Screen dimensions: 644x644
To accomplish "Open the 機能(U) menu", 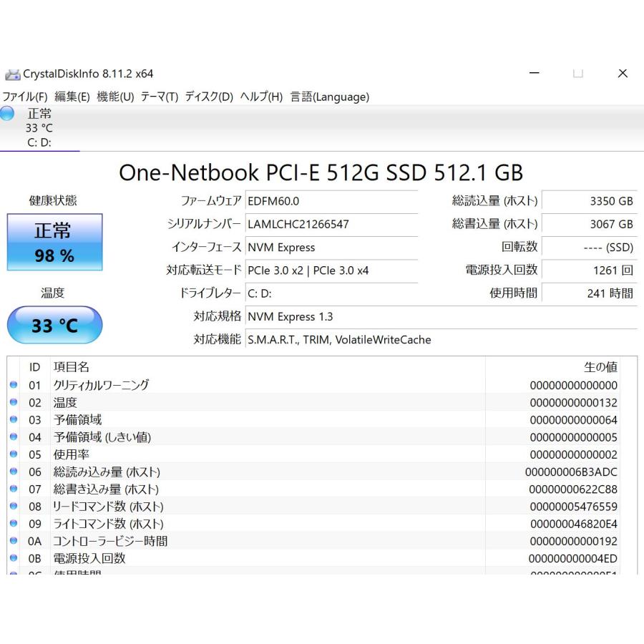I will coord(115,97).
